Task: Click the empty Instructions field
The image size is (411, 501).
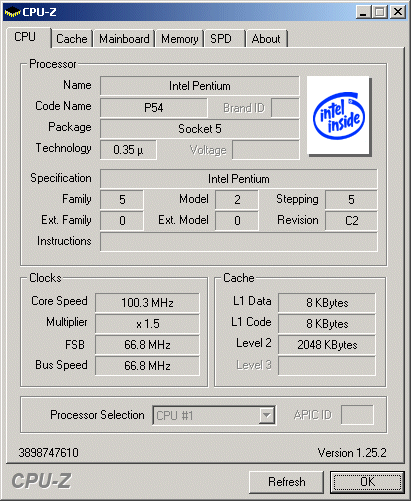Action: click(239, 242)
